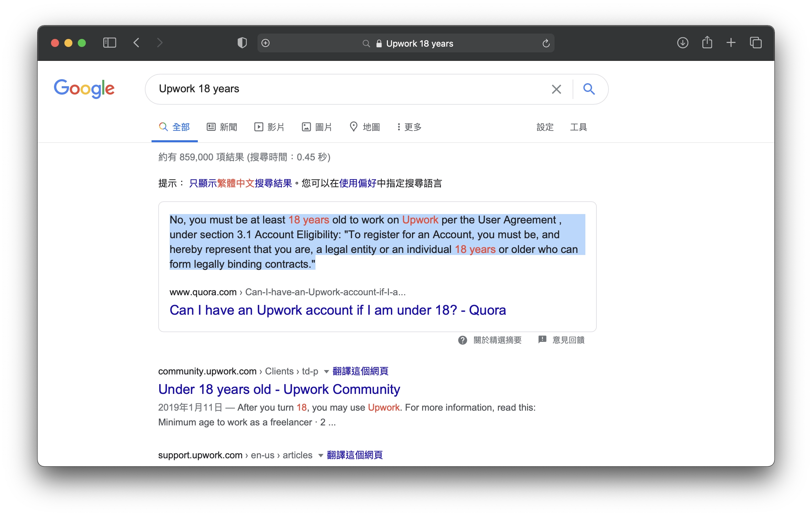812x516 pixels.
Task: Switch to the 影片 tab
Action: click(x=269, y=127)
